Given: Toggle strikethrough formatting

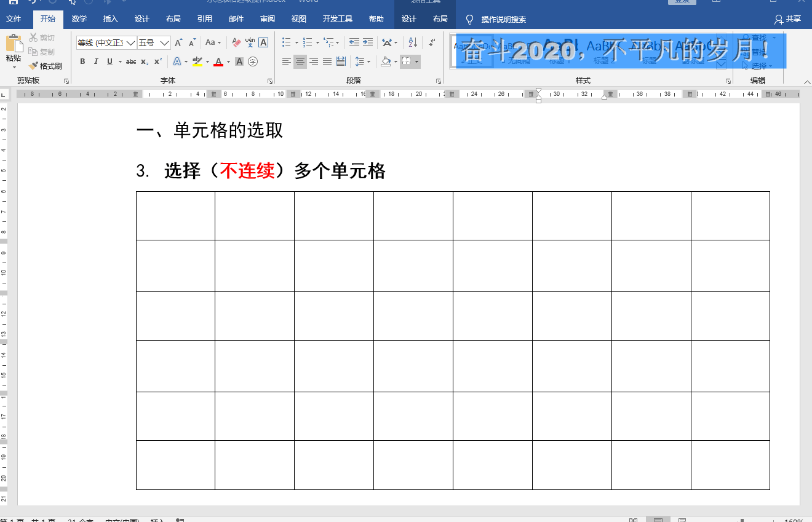Looking at the screenshot, I should [x=131, y=61].
